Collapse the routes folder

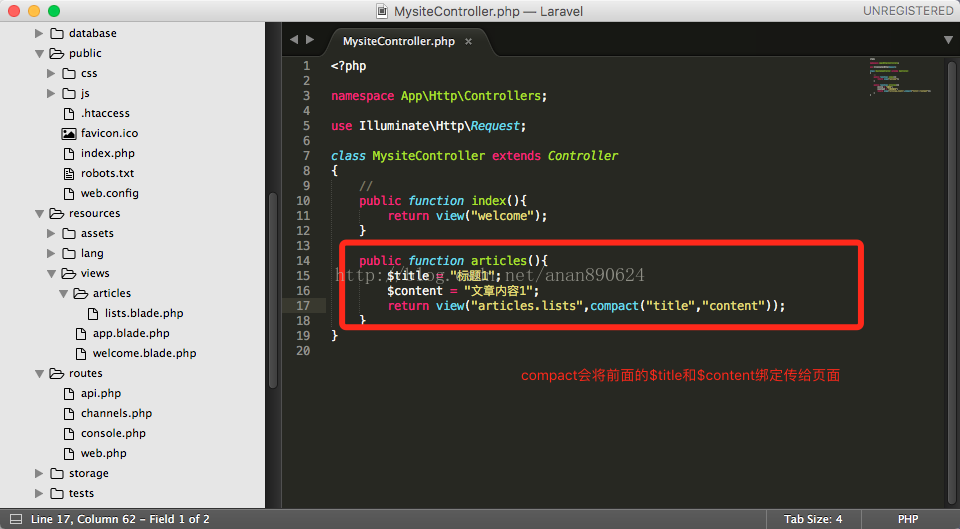coord(39,373)
